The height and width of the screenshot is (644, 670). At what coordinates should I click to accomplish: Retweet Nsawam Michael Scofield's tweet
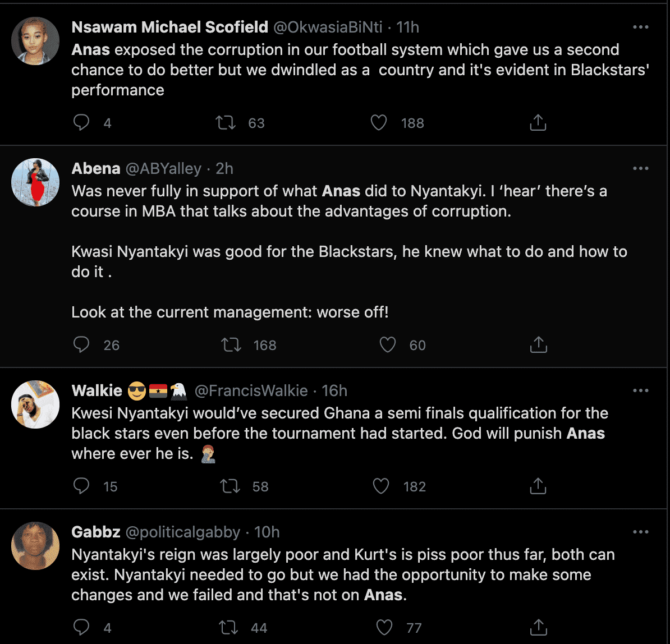[226, 122]
